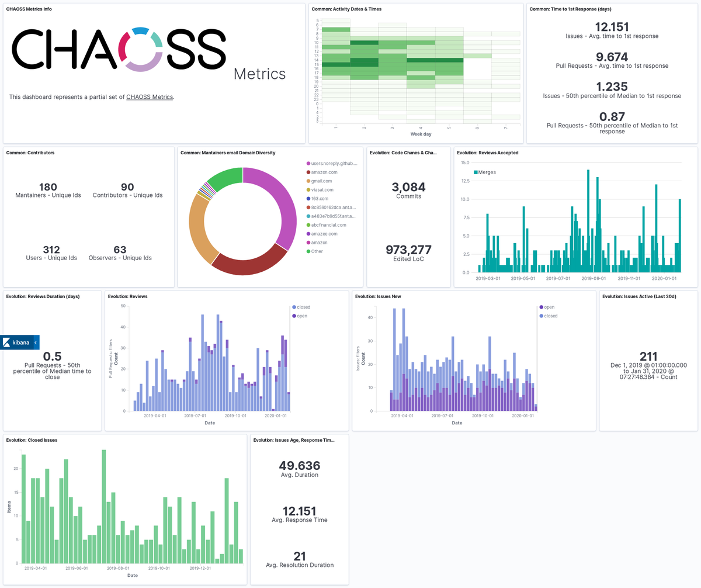Collapse the Kibana badge using its chevron
701x588 pixels.
pyautogui.click(x=36, y=342)
